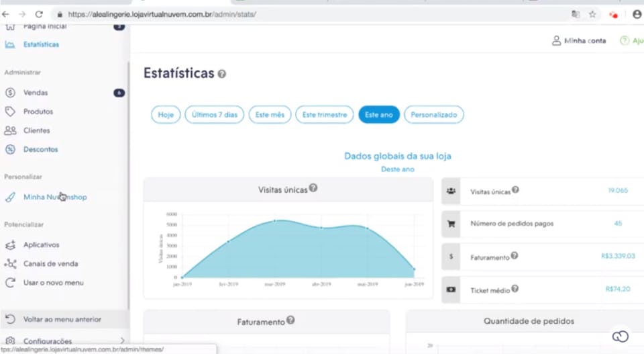
Task: Click the Visitas únicas value 19.065
Action: [618, 190]
